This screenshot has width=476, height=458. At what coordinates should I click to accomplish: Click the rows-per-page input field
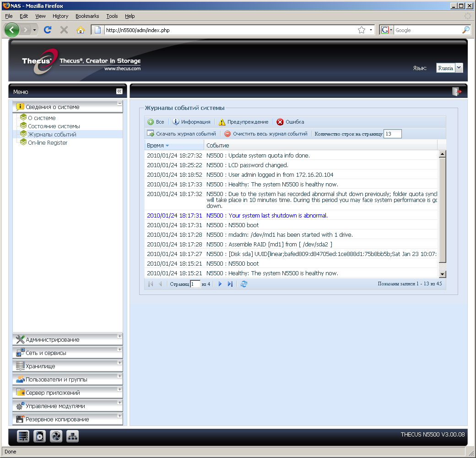(393, 134)
